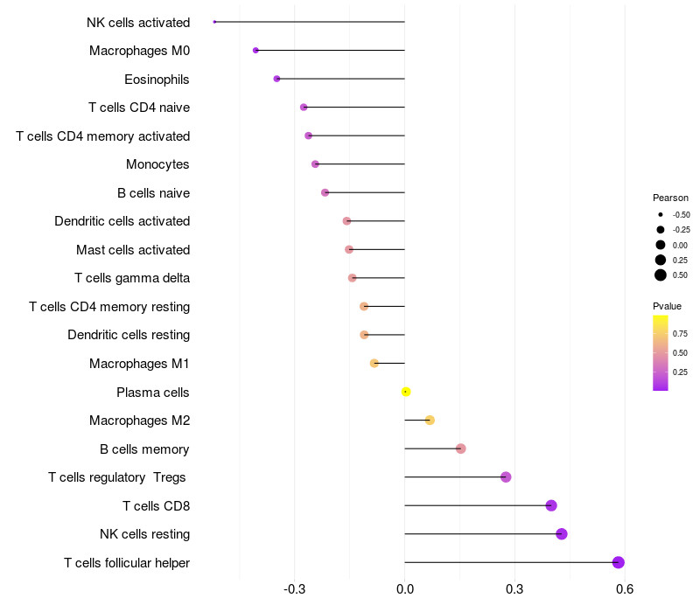Image resolution: width=700 pixels, height=612 pixels.
Task: Click the B cells memory pink dot
Action: click(461, 449)
